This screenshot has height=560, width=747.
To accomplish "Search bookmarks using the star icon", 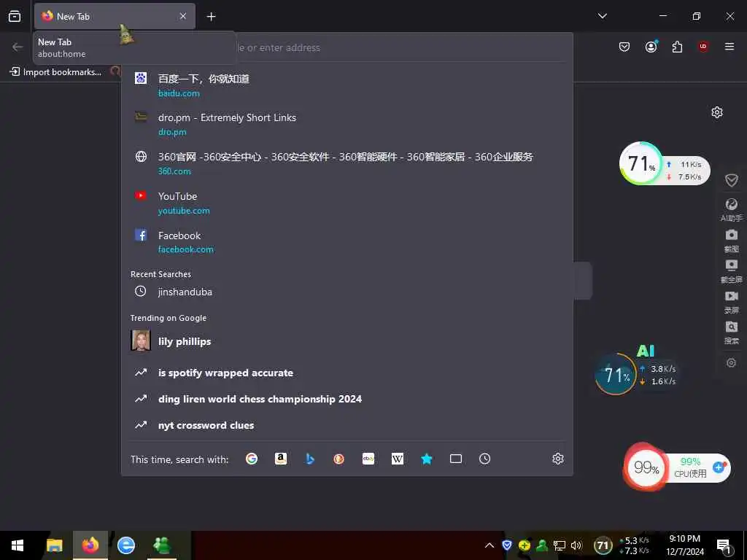I will pyautogui.click(x=426, y=459).
